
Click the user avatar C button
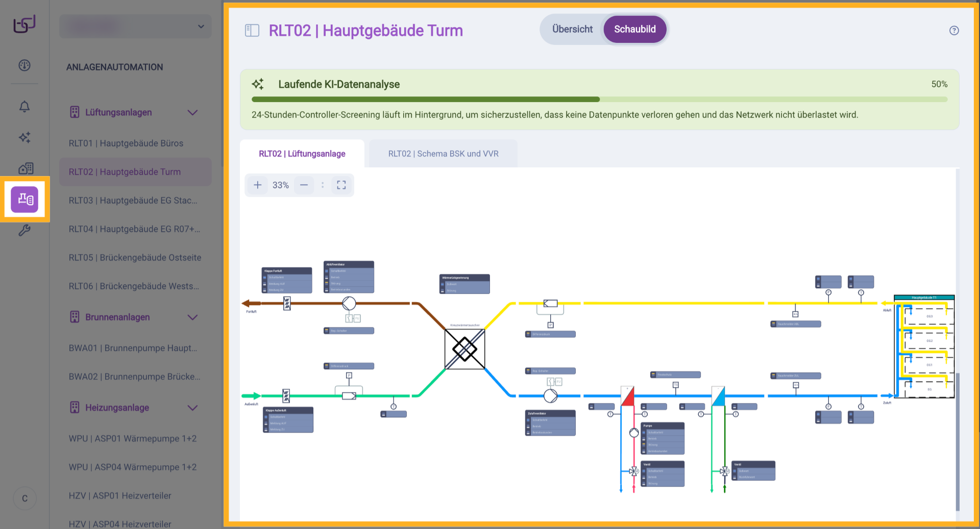coord(24,498)
